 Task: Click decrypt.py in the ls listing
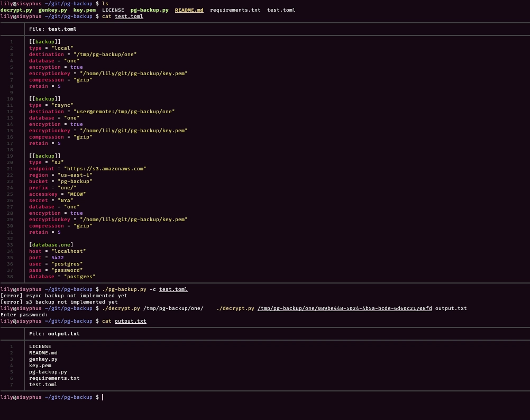(16, 10)
